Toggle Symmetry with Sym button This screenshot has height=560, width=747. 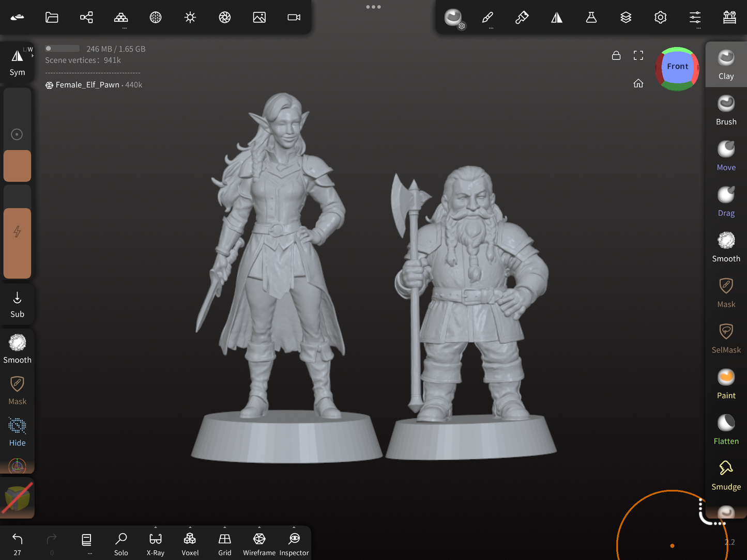click(x=17, y=62)
